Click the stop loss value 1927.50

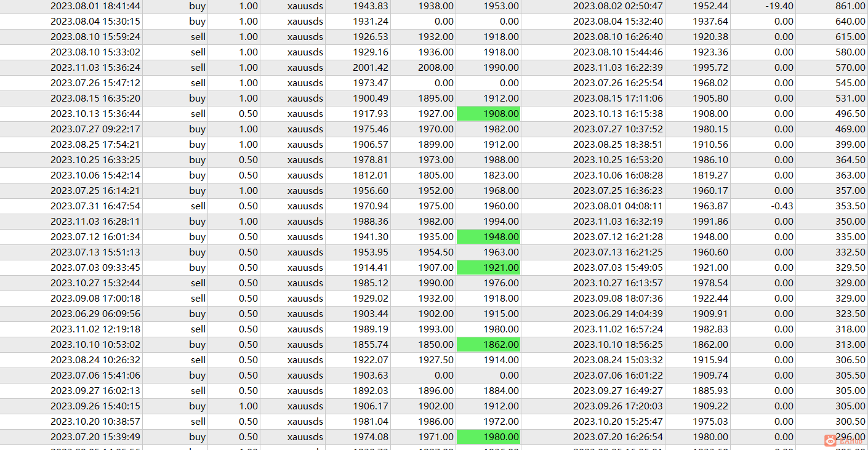click(x=436, y=360)
